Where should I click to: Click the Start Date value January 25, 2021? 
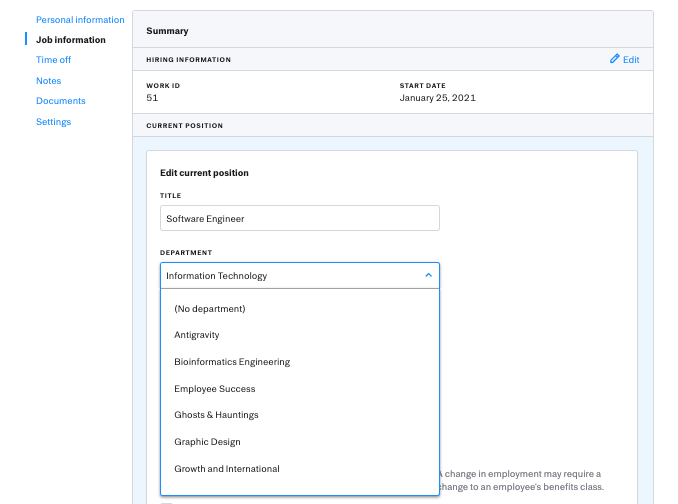pos(437,98)
